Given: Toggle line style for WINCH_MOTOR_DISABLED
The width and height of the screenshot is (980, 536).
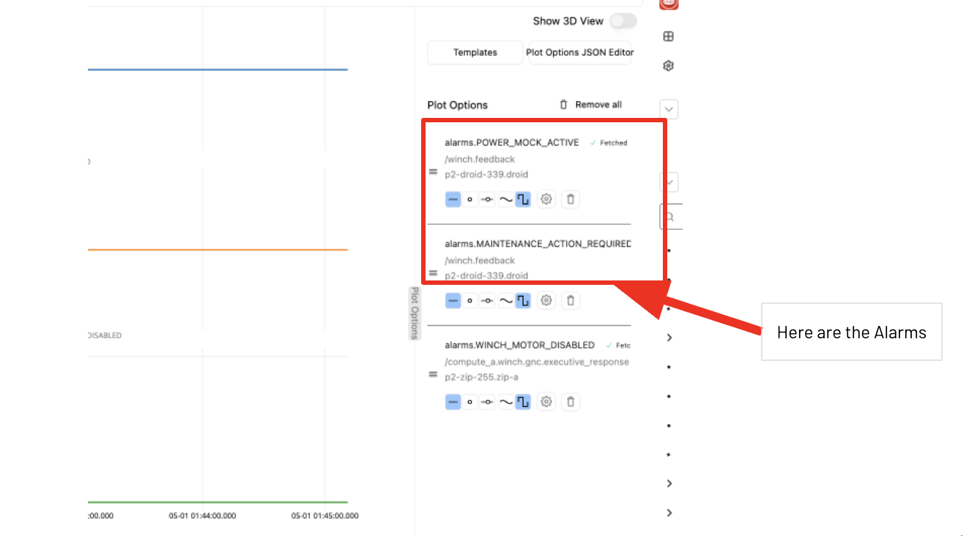Looking at the screenshot, I should point(453,402).
